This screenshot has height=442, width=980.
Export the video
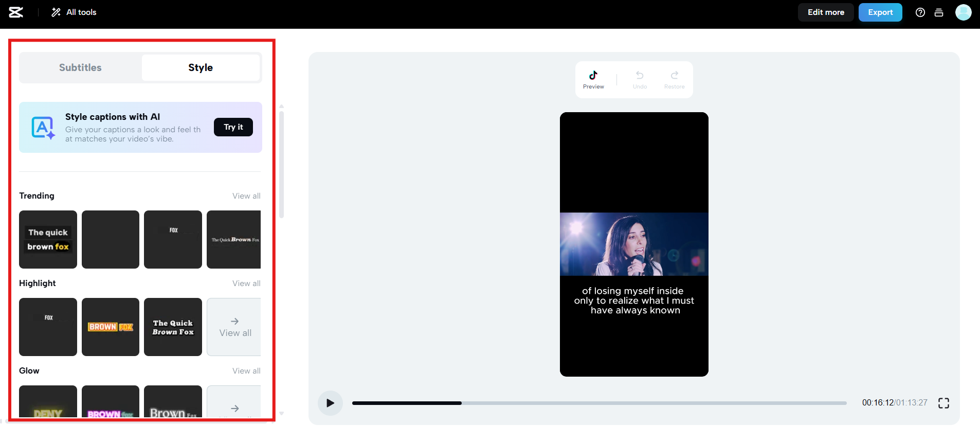click(880, 12)
